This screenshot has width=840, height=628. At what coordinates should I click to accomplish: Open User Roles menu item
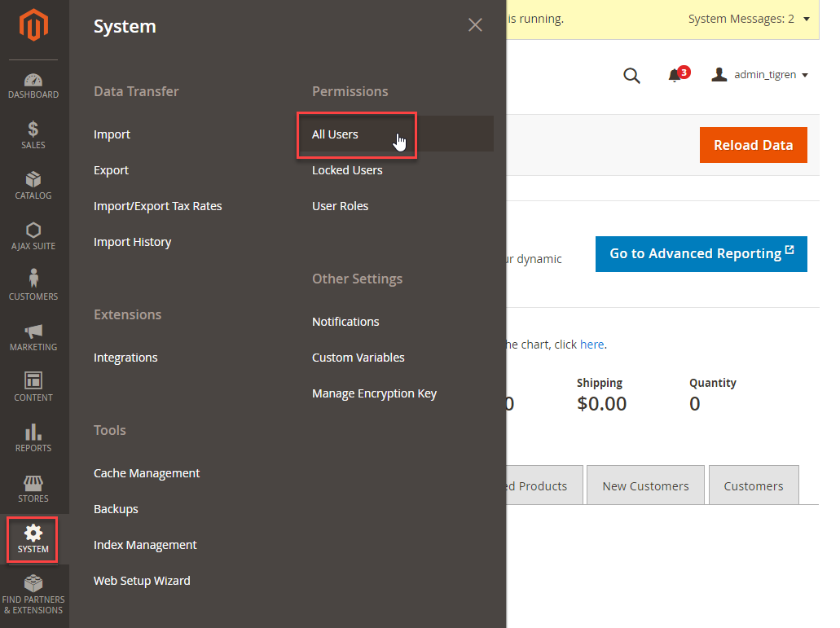[x=340, y=206]
